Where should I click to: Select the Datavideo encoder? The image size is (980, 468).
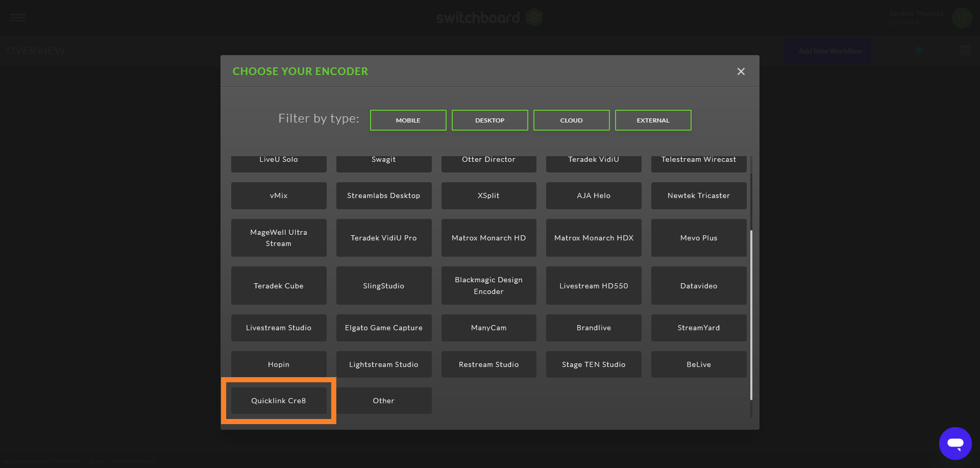[699, 286]
